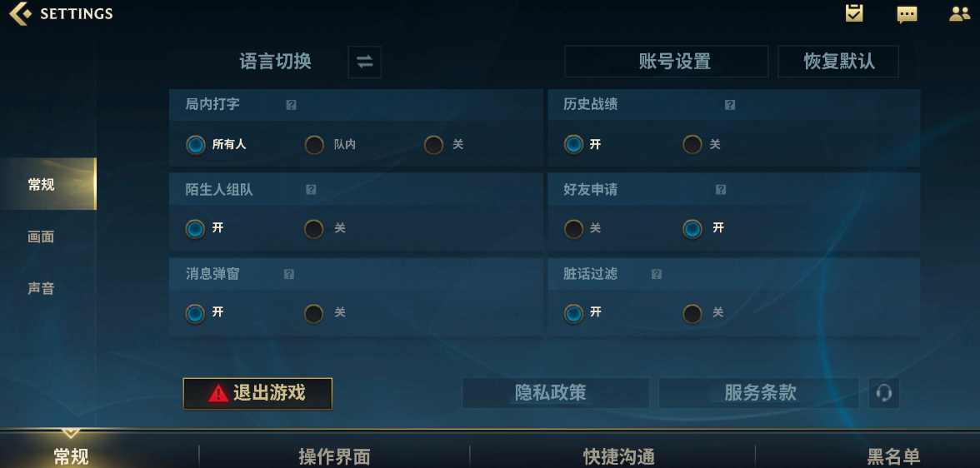Show help for 历史战绩 question icon
The height and width of the screenshot is (468, 980).
click(730, 105)
